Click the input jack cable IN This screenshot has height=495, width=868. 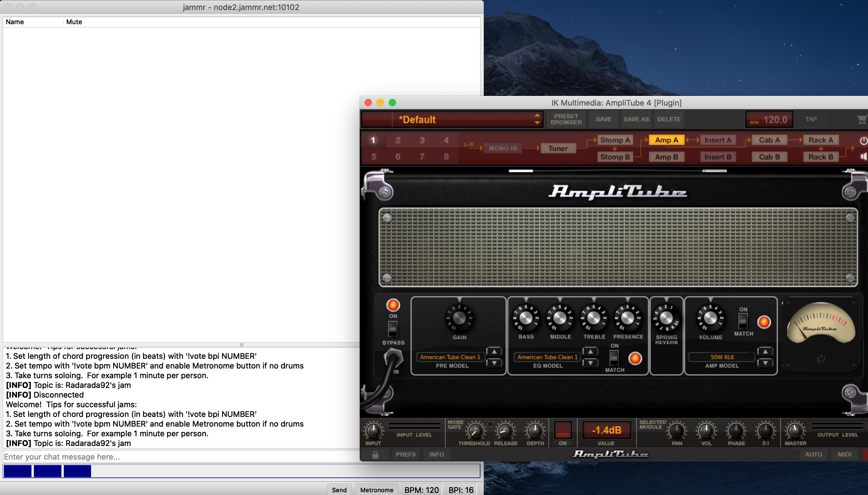click(x=393, y=358)
